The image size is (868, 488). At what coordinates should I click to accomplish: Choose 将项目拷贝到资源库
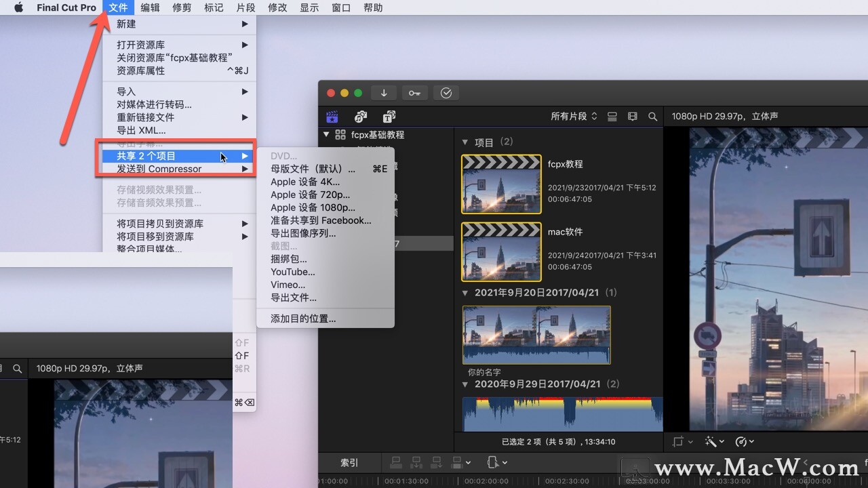click(x=180, y=224)
